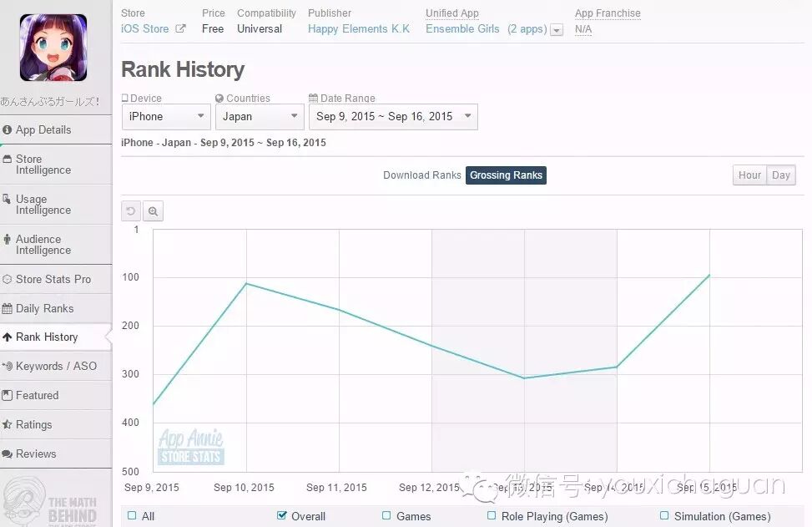812x527 pixels.
Task: Open the Reviews page
Action: coord(56,454)
